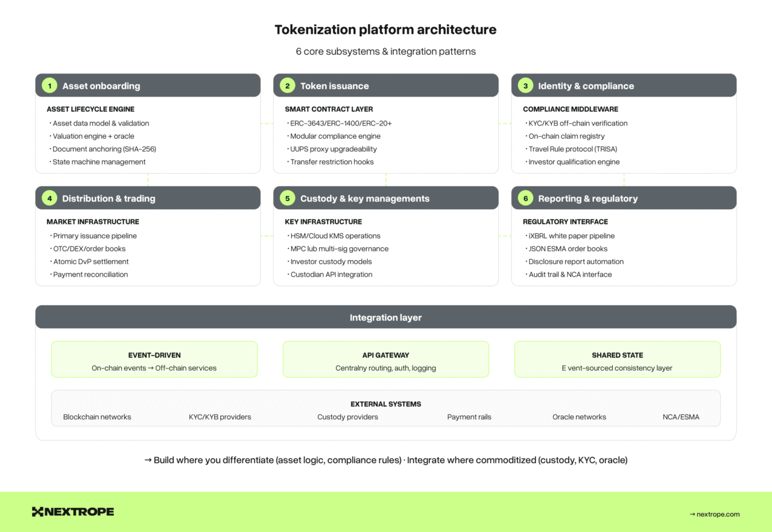Image resolution: width=772 pixels, height=532 pixels.
Task: Select the Asset onboarding header
Action: (x=148, y=86)
